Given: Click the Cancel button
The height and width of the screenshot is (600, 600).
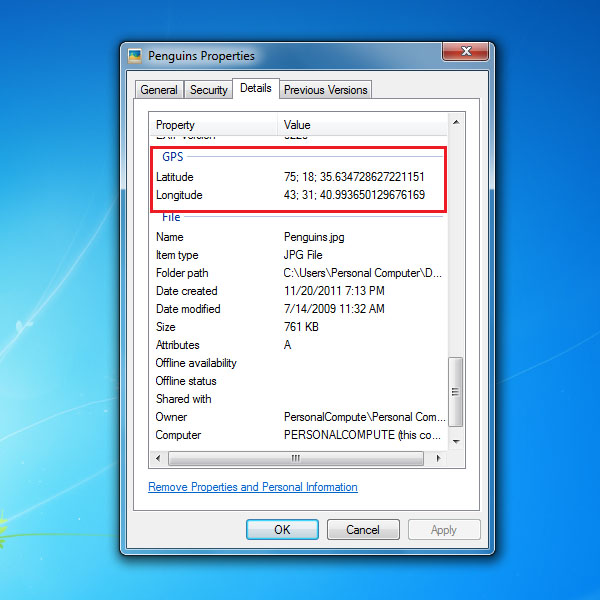Looking at the screenshot, I should point(363,530).
